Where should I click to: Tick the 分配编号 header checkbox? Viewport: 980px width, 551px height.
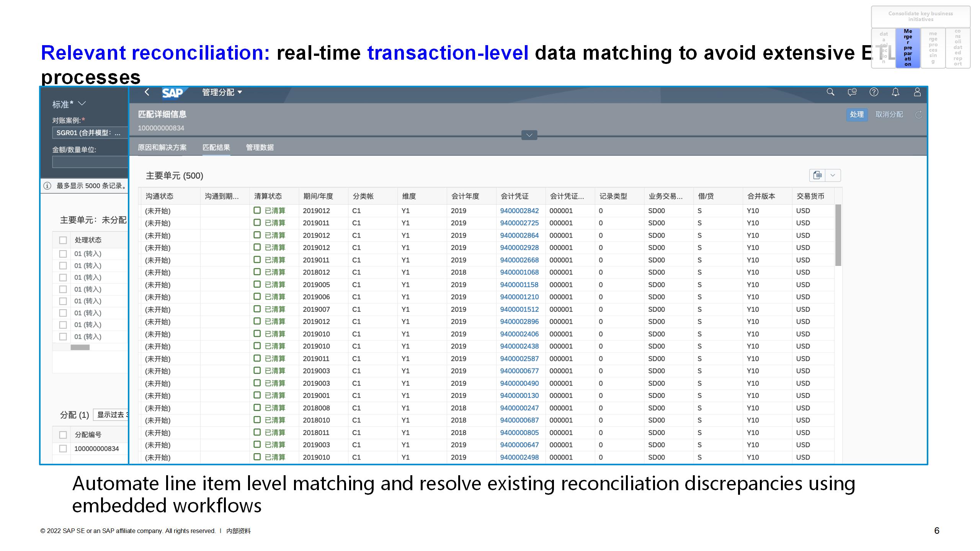[63, 435]
